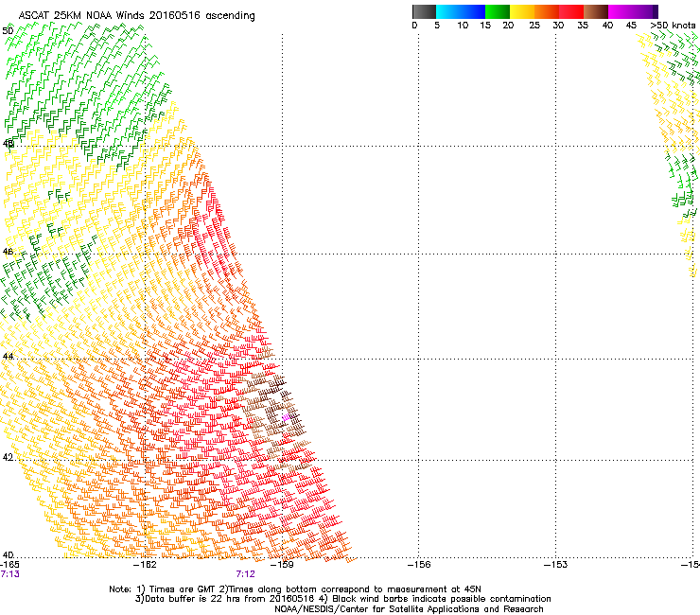Click the colorbar label '30'
700x615 pixels.
coord(558,26)
